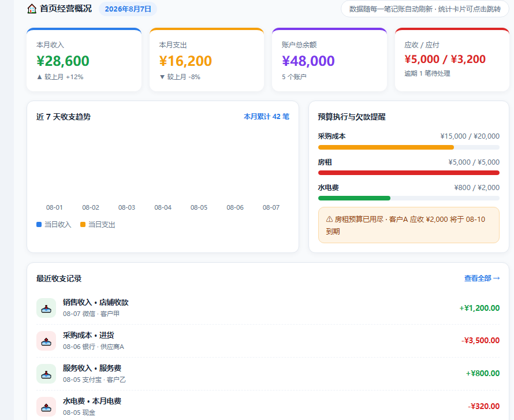Select the 采购成本 • 进货 record row
The width and height of the screenshot is (514, 420).
pyautogui.click(x=268, y=341)
